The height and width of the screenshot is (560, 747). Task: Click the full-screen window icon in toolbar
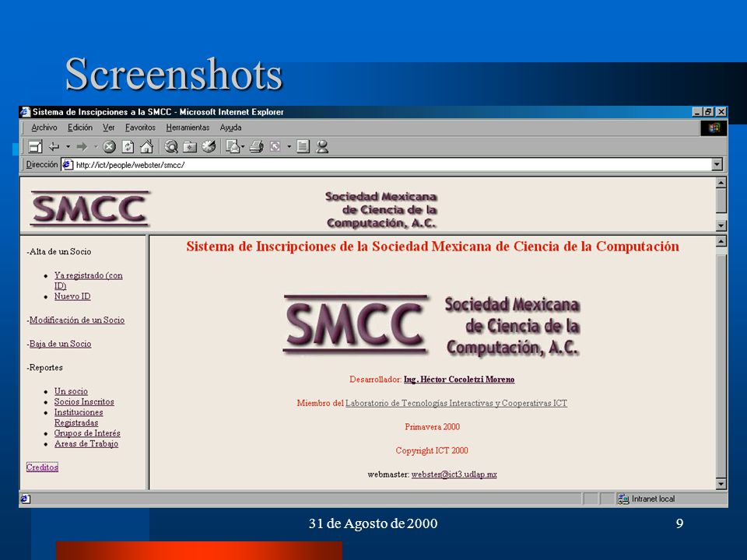35,147
